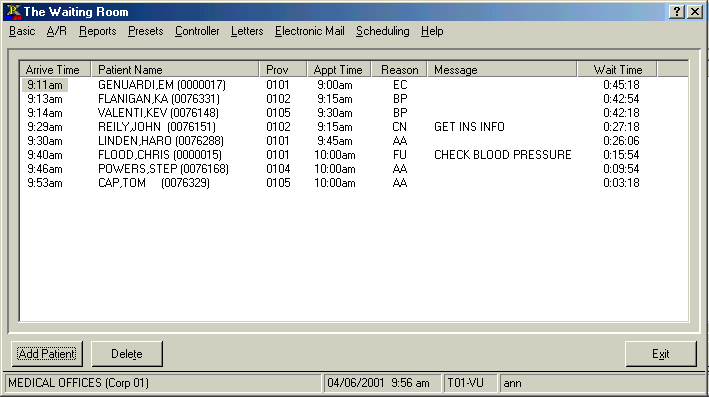This screenshot has height=397, width=709.
Task: Click the Exit button
Action: [661, 354]
